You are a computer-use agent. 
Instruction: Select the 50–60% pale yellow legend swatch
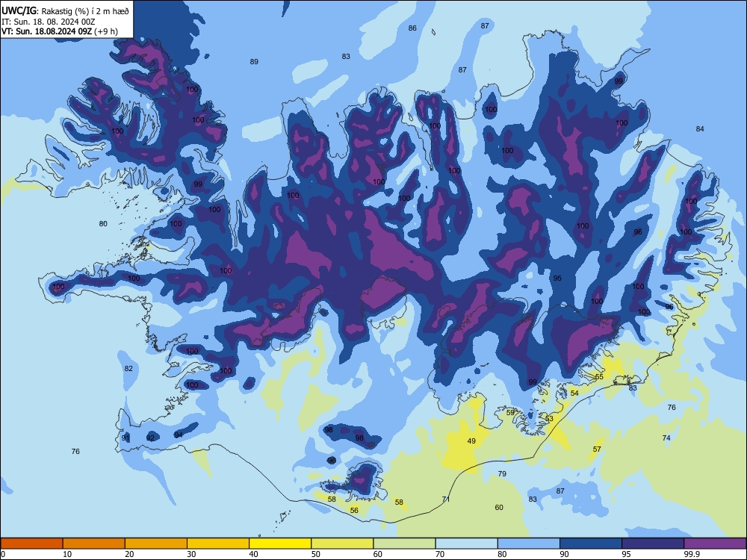[x=342, y=544]
